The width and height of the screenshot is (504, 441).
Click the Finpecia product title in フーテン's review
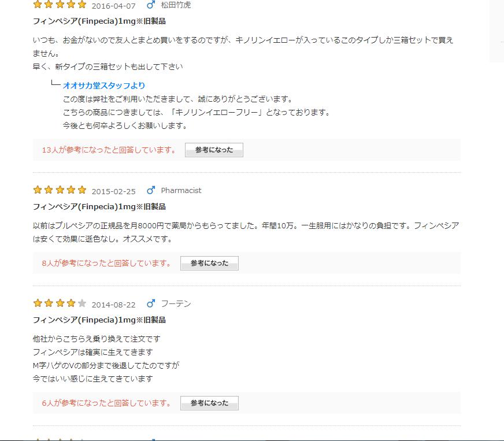coord(99,320)
